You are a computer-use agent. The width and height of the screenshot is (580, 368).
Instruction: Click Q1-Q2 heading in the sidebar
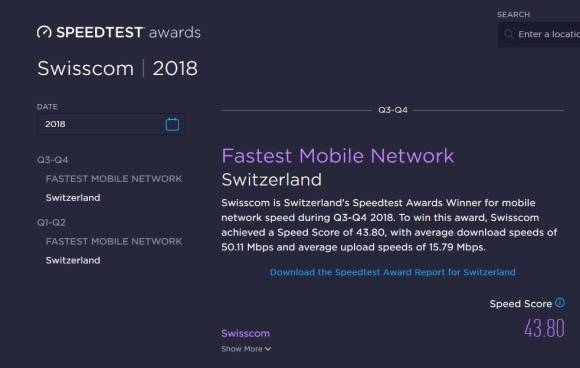pyautogui.click(x=51, y=223)
